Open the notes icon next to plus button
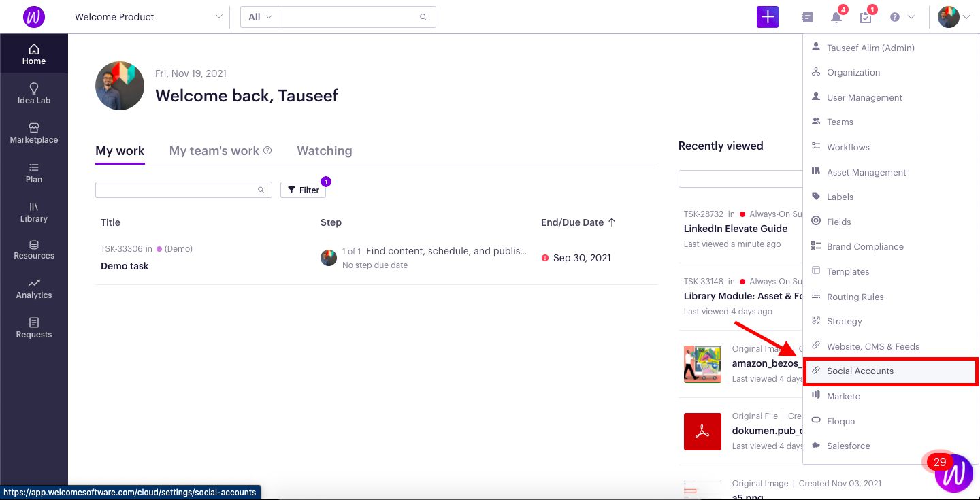The image size is (980, 500). pos(807,17)
